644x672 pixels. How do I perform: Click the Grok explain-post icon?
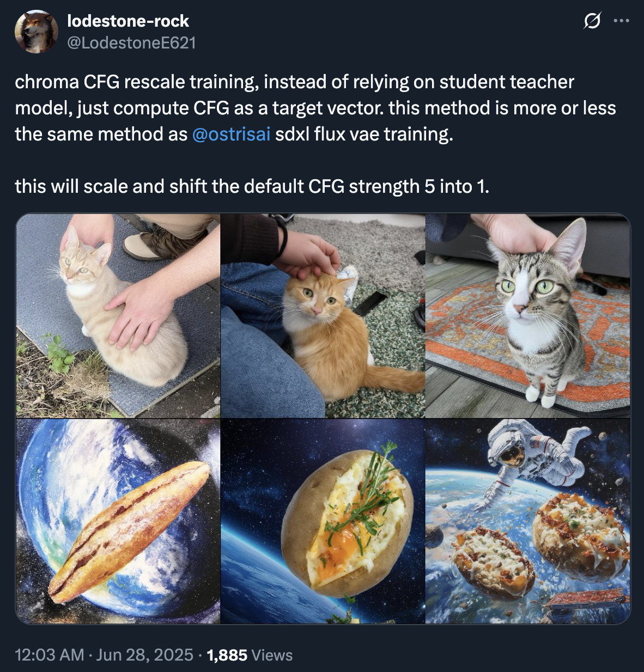point(592,21)
